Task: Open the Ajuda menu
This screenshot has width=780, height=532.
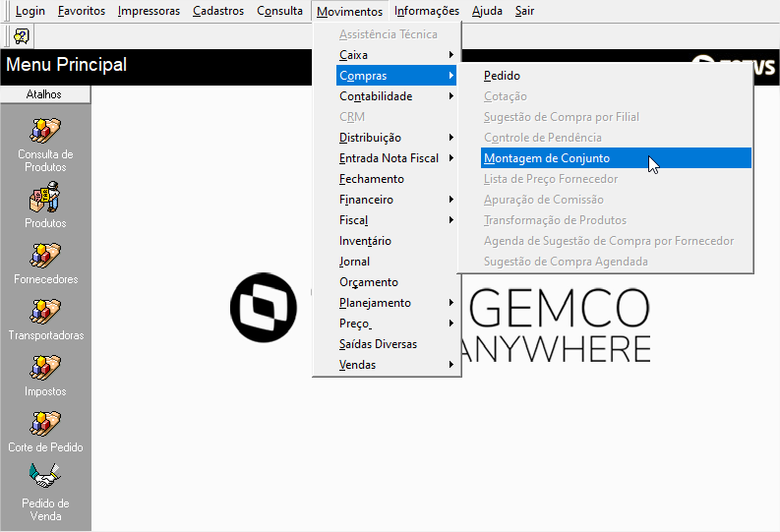Action: [x=487, y=11]
